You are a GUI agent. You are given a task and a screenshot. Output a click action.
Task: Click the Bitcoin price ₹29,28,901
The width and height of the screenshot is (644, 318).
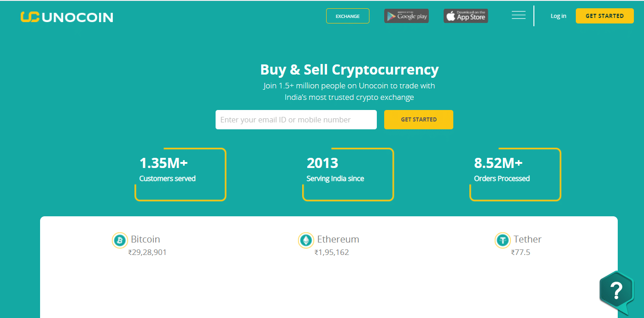[x=147, y=252]
